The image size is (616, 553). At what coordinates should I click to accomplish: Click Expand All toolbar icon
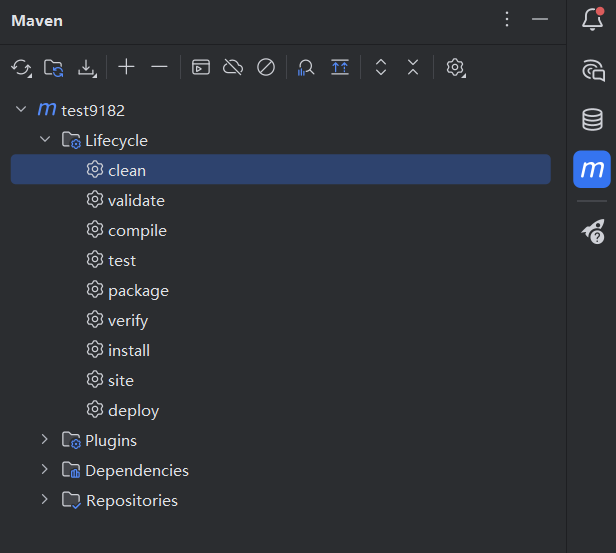click(381, 67)
